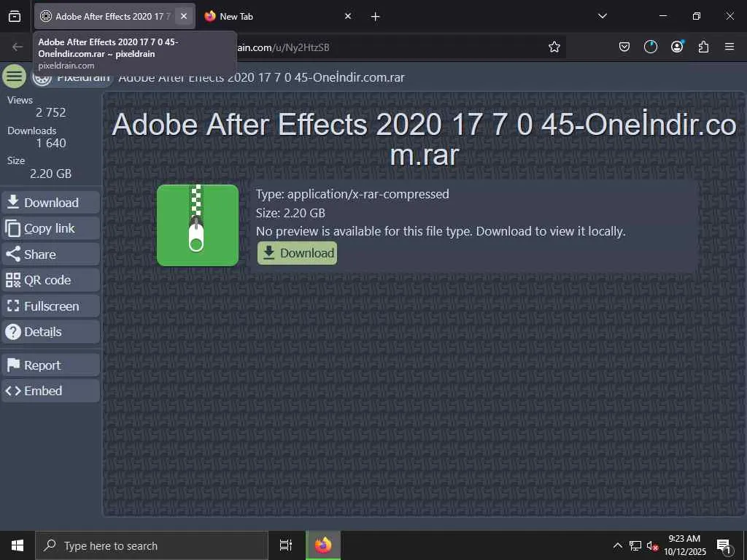747x560 pixels.
Task: Click the green Download button in file info
Action: 298,253
